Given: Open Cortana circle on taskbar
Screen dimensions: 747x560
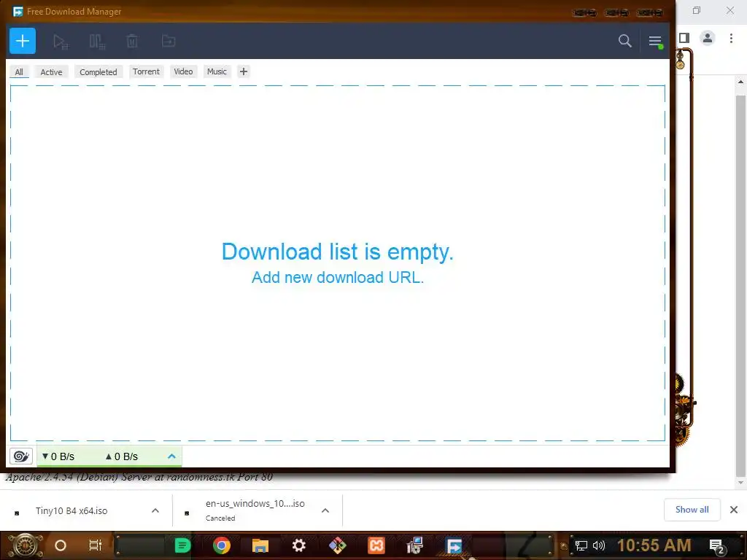Looking at the screenshot, I should [61, 545].
